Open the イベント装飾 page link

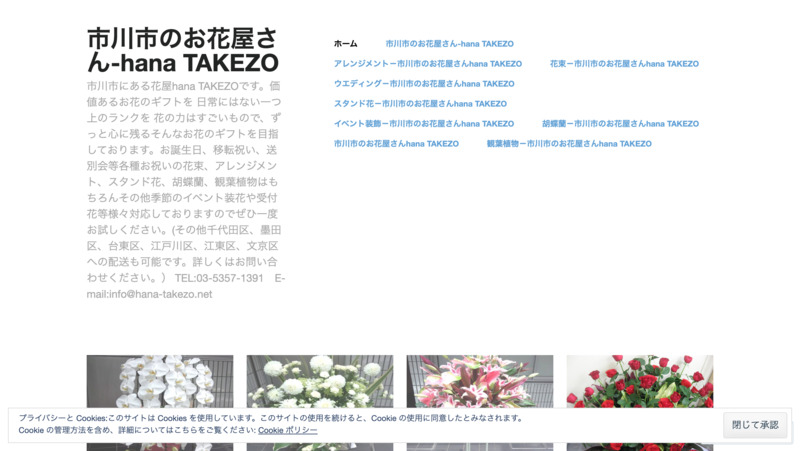pyautogui.click(x=424, y=123)
